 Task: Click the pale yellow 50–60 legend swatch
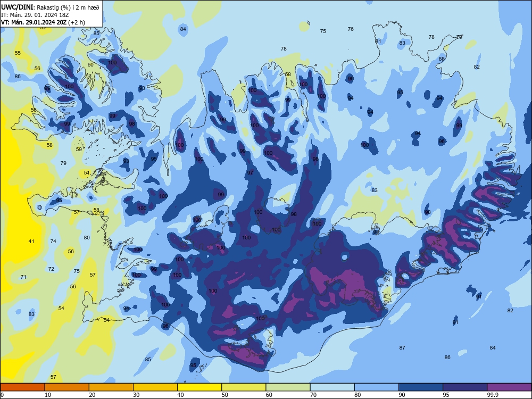pos(244,387)
